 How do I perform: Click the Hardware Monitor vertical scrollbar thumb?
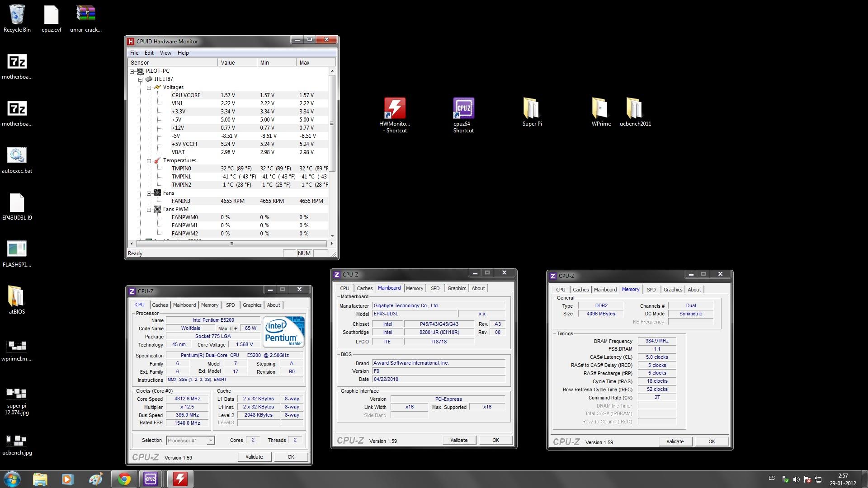click(x=332, y=123)
